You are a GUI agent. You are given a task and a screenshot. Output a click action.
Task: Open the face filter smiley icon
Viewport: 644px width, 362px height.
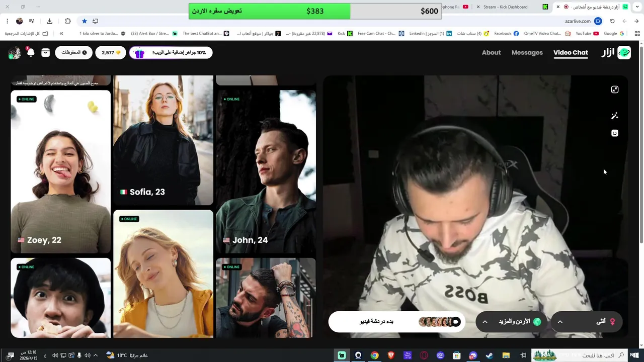[614, 133]
